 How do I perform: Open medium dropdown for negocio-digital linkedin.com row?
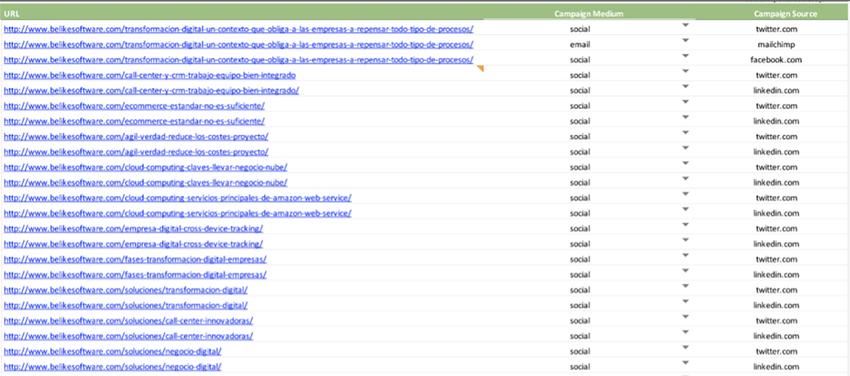(685, 362)
